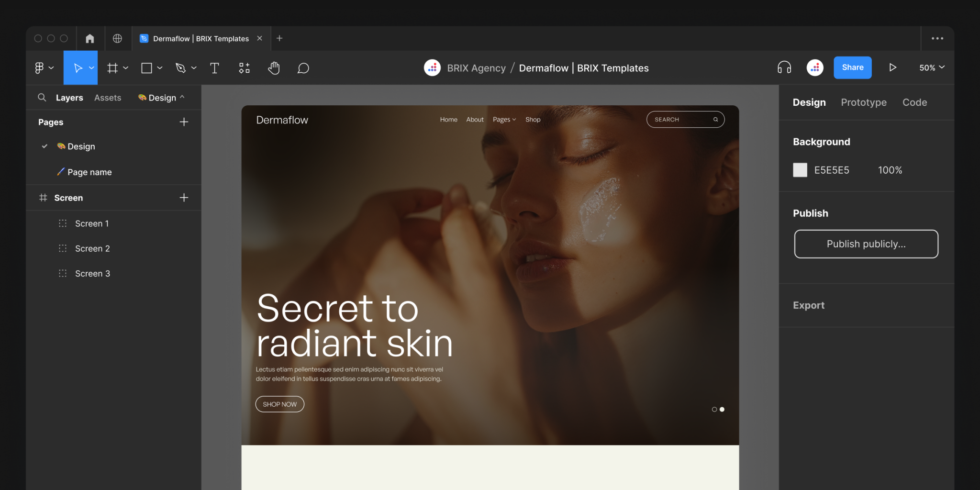Click the present/play icon

point(892,67)
